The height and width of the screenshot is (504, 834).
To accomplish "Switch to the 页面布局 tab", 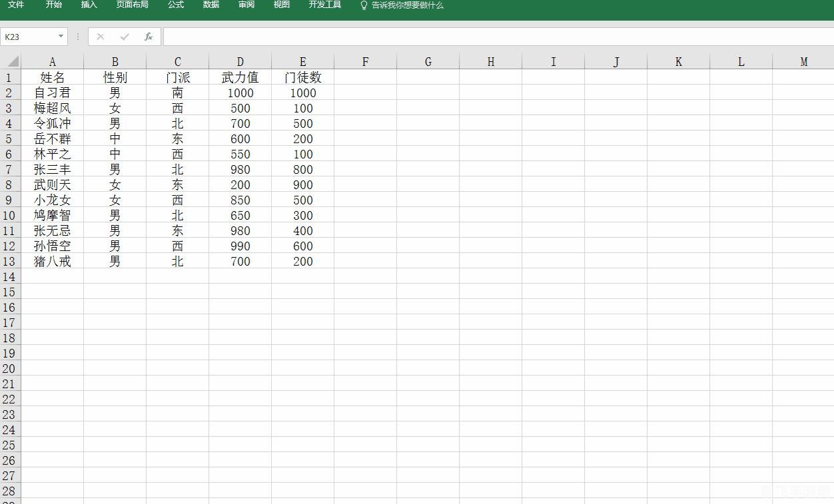I will point(132,5).
